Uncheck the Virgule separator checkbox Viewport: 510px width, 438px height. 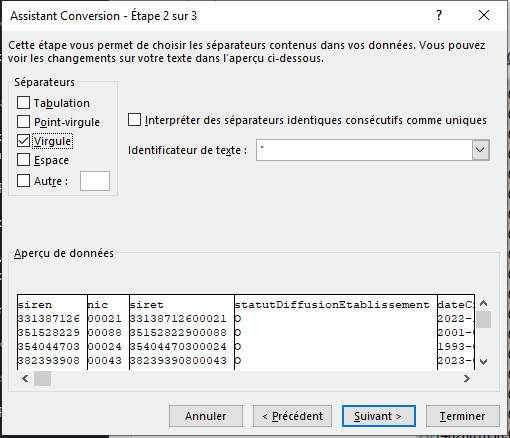click(23, 141)
